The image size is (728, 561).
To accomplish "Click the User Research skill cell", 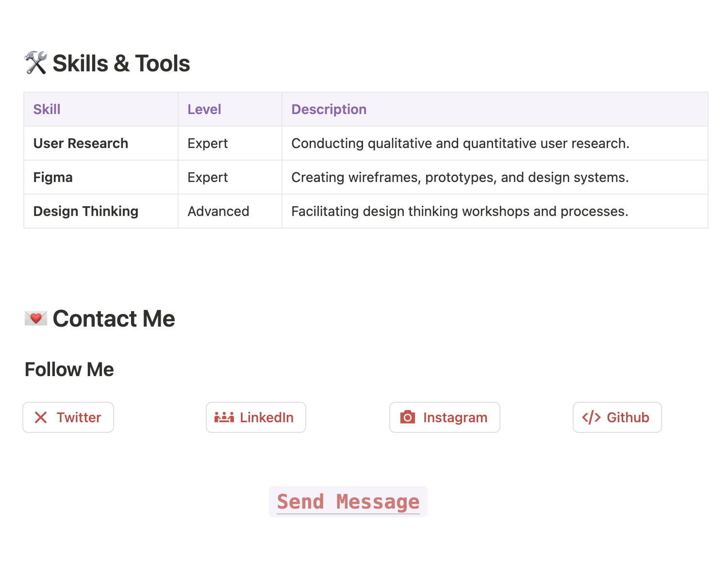I will point(101,143).
